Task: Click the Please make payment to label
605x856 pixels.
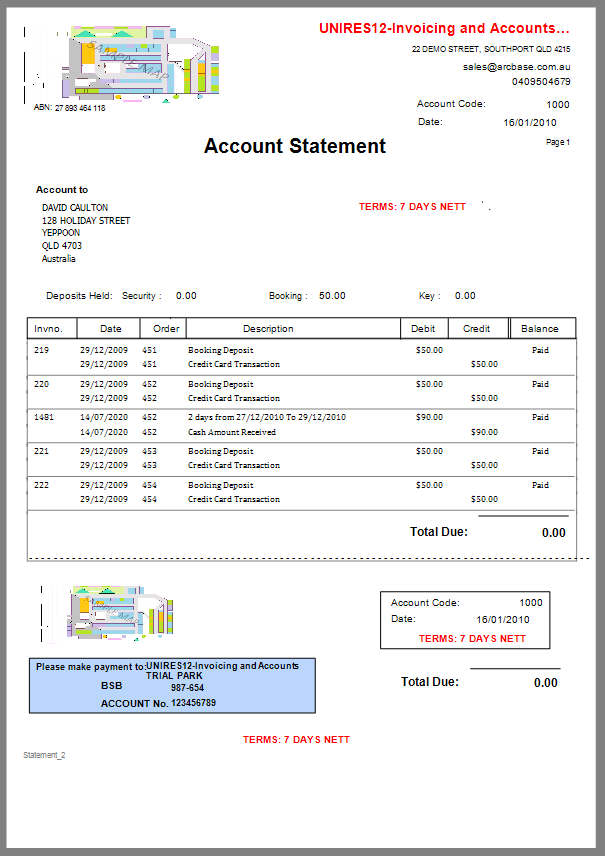Action: click(x=91, y=667)
